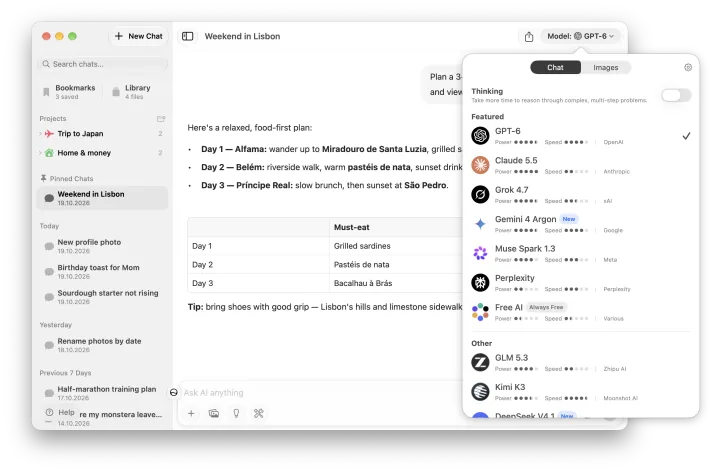The image size is (720, 472).
Task: Click the plus attach icon below input
Action: point(191,413)
